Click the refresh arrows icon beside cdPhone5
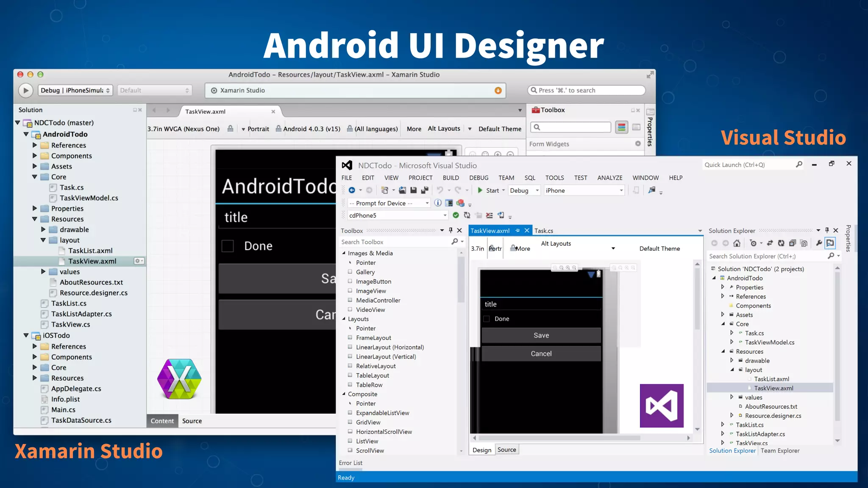The height and width of the screenshot is (488, 868). tap(467, 215)
